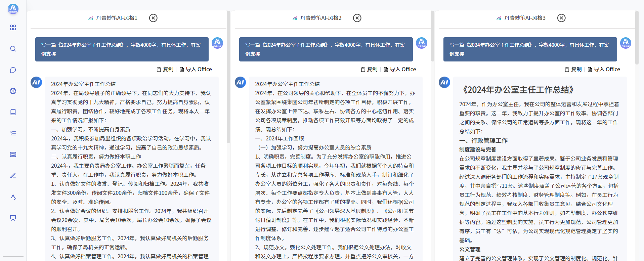
Task: Import 风格3 response into Office
Action: pos(604,69)
